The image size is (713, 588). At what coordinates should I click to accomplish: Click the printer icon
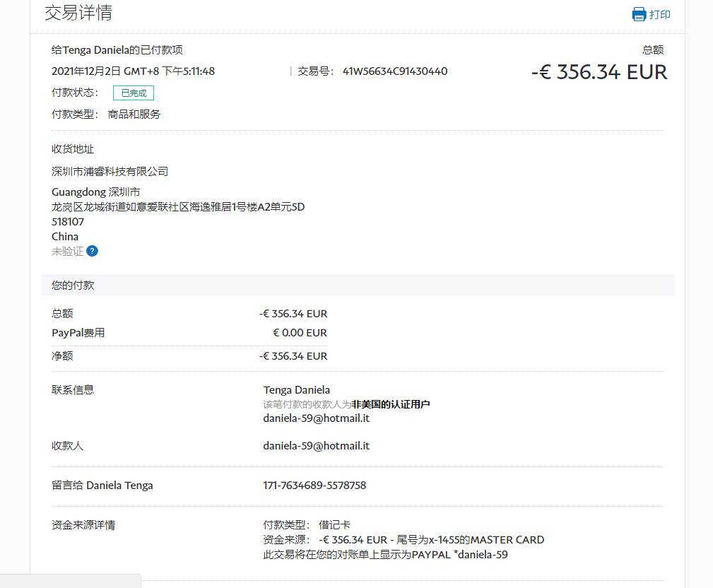pos(639,14)
